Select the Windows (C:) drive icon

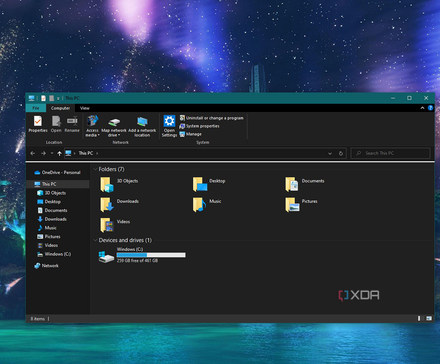(x=106, y=257)
